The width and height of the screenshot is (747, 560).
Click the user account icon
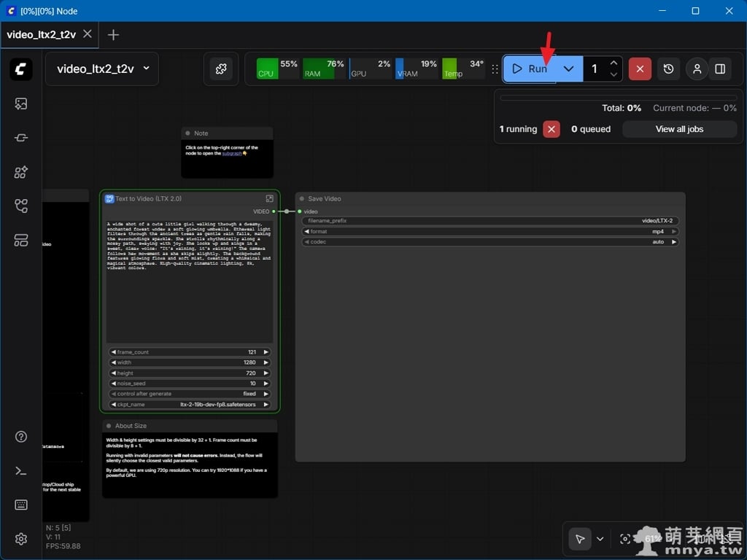click(697, 69)
